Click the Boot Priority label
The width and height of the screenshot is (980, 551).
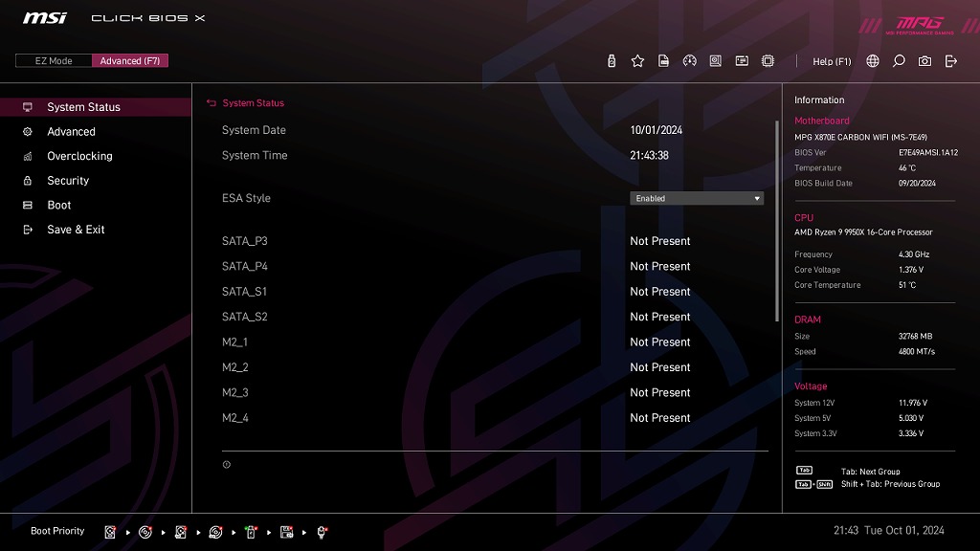[x=57, y=531]
